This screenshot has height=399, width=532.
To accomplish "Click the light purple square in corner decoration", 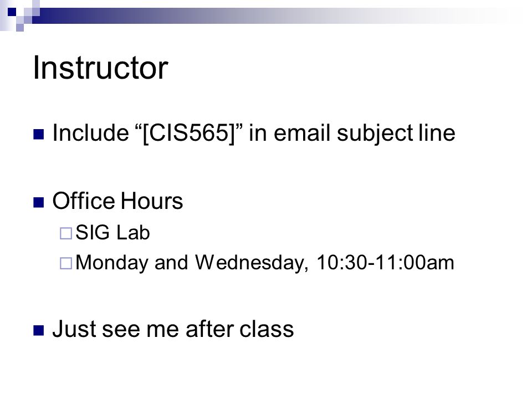I will click(20, 28).
